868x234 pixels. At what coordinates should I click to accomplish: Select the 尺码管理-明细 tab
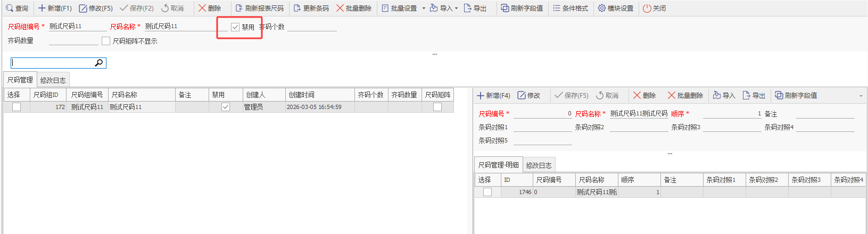[498, 165]
